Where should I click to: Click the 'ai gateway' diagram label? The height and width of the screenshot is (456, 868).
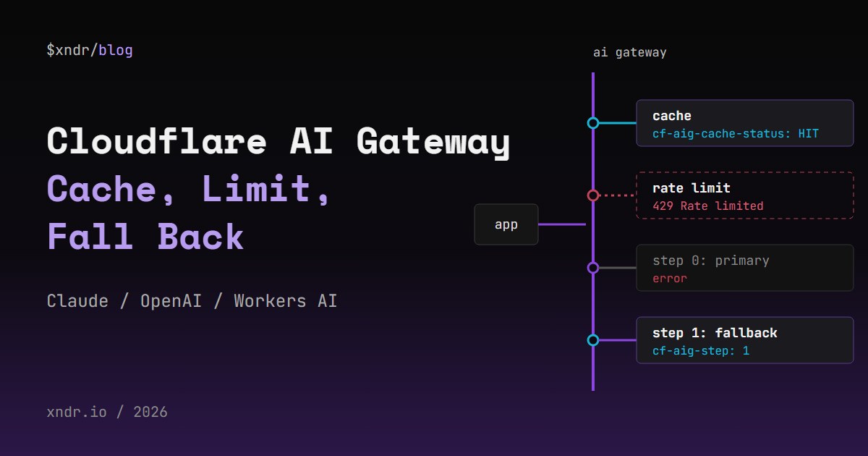coord(630,53)
